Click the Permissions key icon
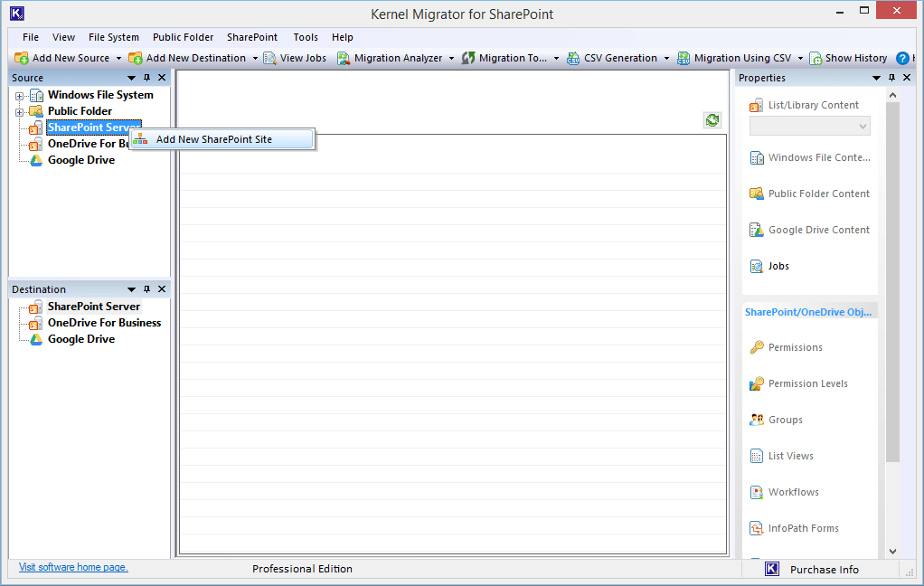The width and height of the screenshot is (924, 586). [x=756, y=347]
